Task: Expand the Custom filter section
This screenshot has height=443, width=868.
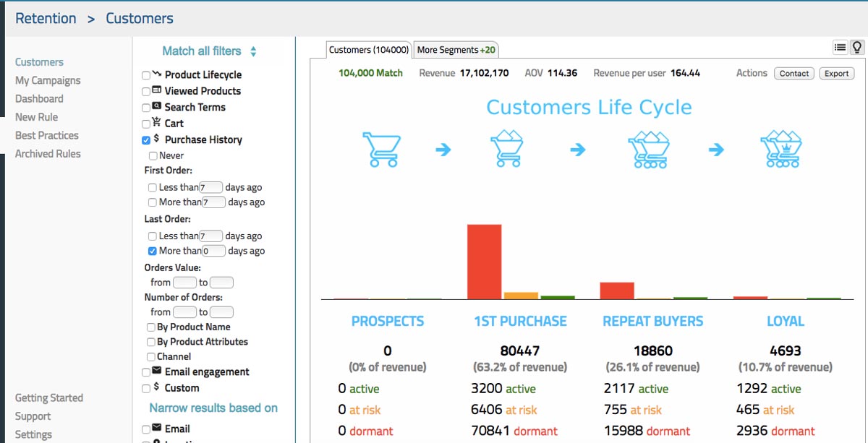Action: [x=182, y=388]
